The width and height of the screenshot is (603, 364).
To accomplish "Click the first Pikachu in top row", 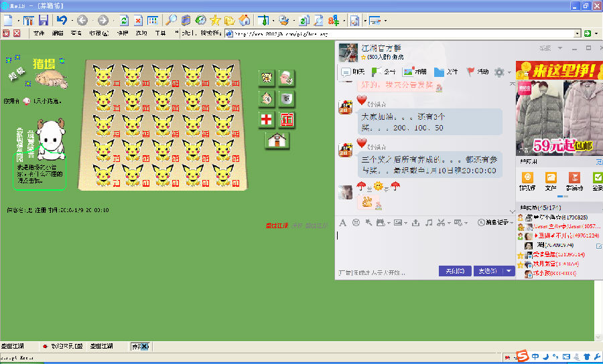I will [103, 75].
